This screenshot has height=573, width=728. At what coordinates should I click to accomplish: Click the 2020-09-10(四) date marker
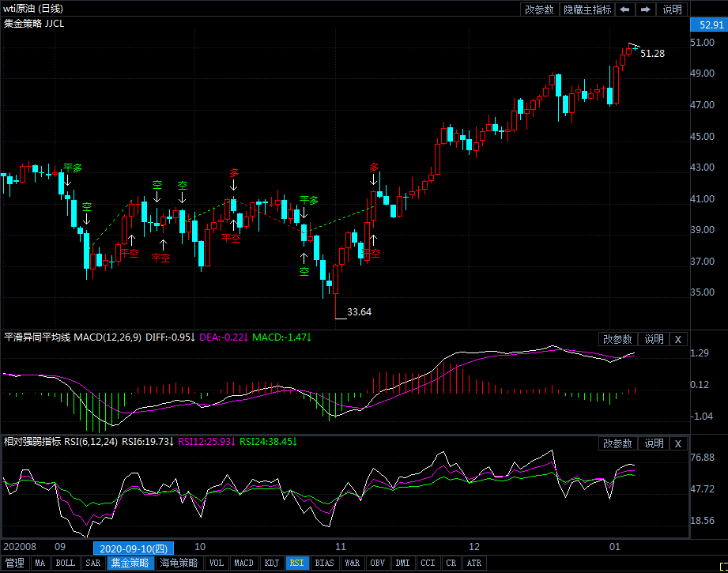(x=134, y=548)
